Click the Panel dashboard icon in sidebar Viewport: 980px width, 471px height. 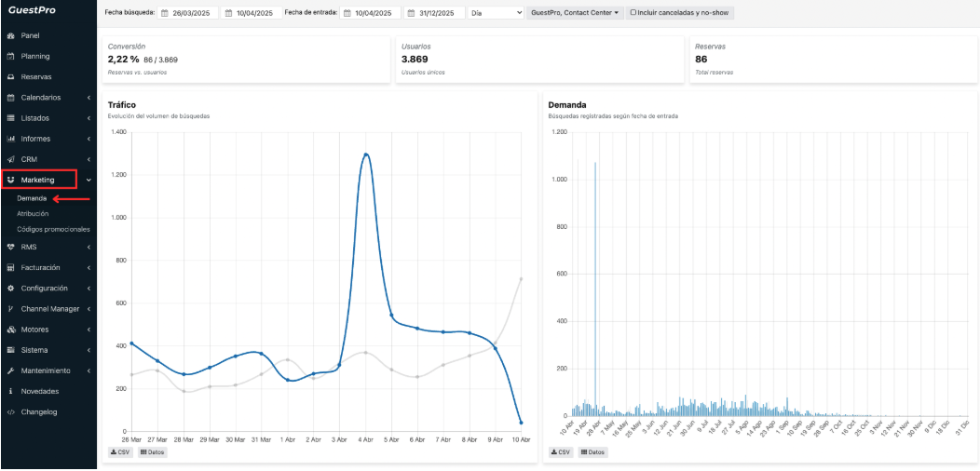[10, 35]
